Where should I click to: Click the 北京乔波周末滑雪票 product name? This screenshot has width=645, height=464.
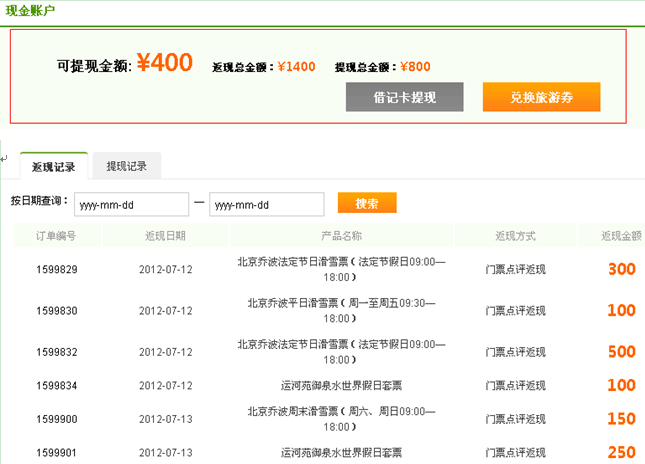pyautogui.click(x=341, y=419)
